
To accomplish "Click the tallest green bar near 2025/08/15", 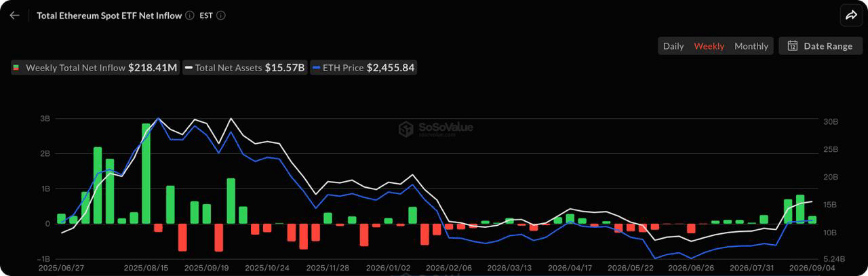I will pos(146,174).
